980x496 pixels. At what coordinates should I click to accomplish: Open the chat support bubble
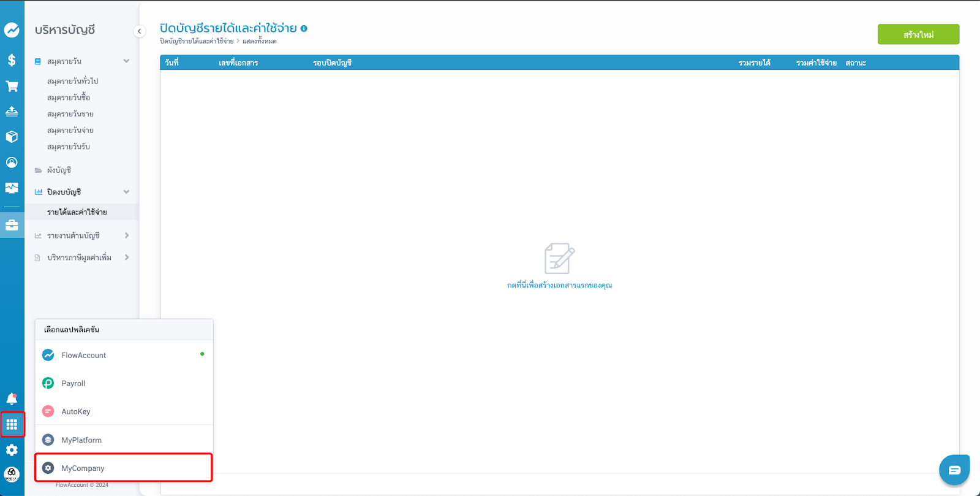954,470
